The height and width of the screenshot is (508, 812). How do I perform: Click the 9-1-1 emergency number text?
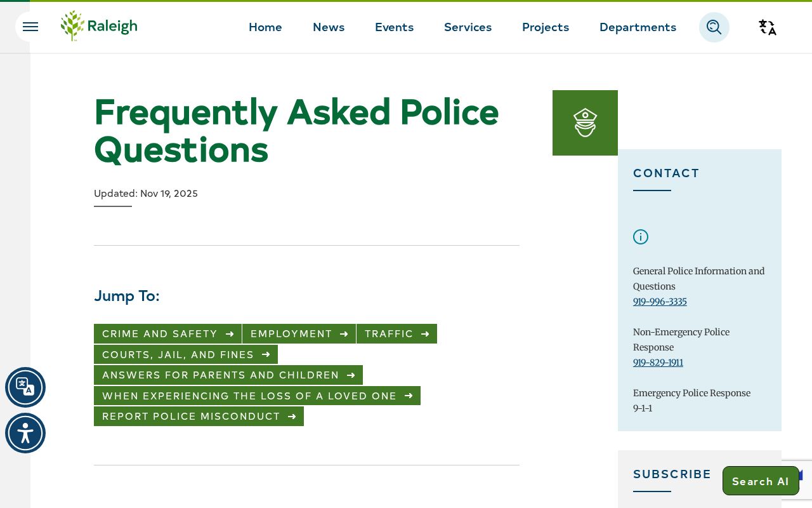pos(643,408)
